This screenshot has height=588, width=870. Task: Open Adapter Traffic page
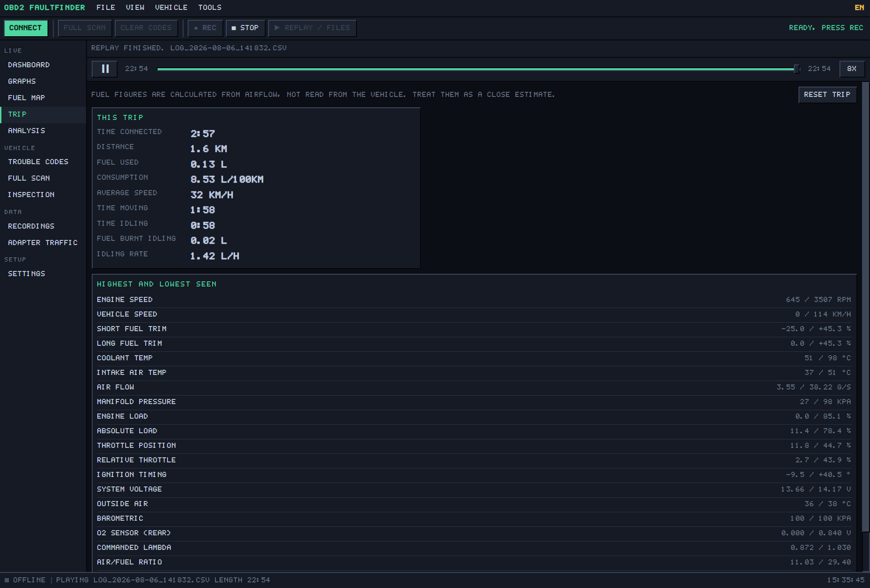(43, 243)
